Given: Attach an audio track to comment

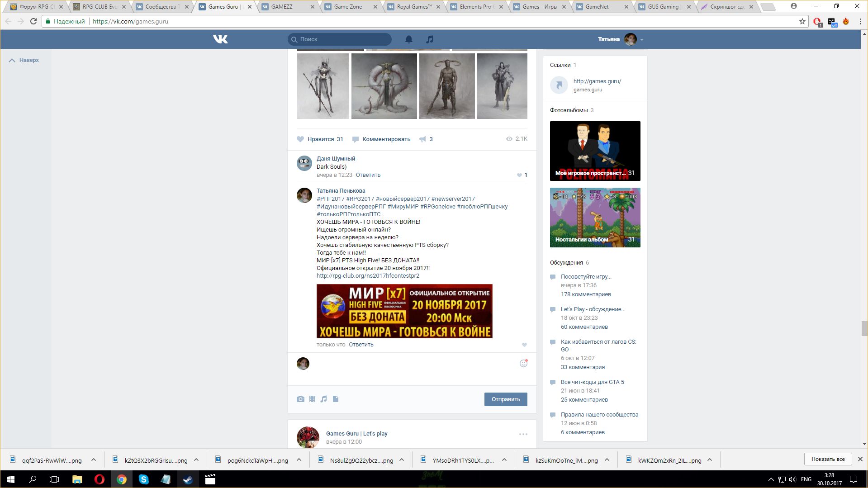Looking at the screenshot, I should tap(324, 399).
